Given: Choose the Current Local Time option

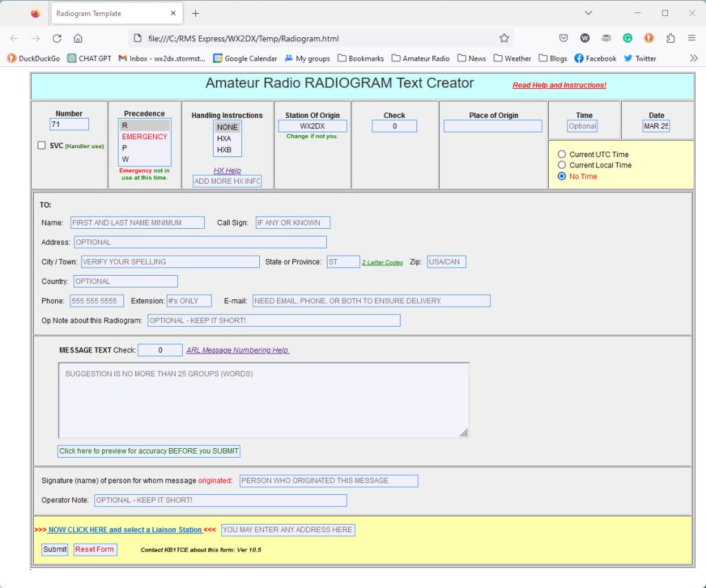Looking at the screenshot, I should tap(562, 165).
